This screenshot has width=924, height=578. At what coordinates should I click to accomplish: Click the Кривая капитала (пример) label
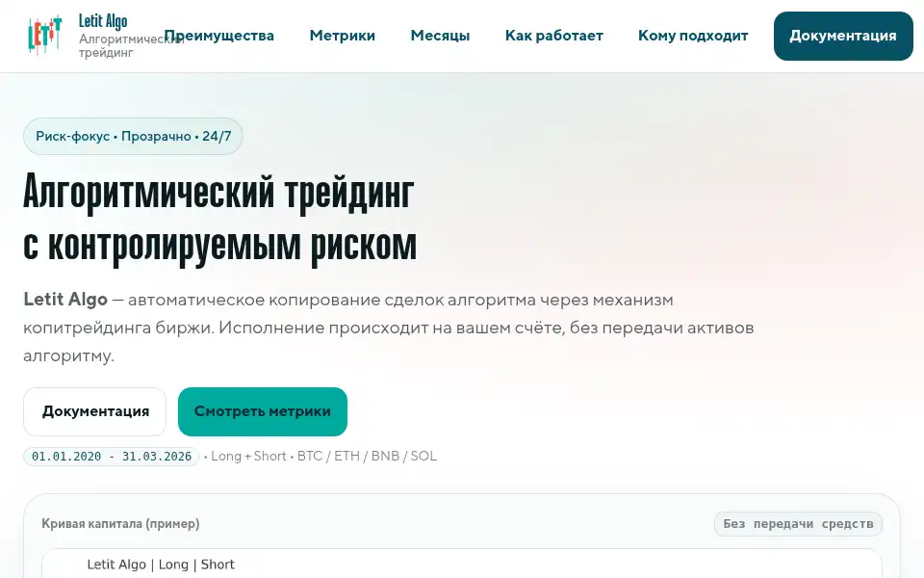click(x=120, y=524)
